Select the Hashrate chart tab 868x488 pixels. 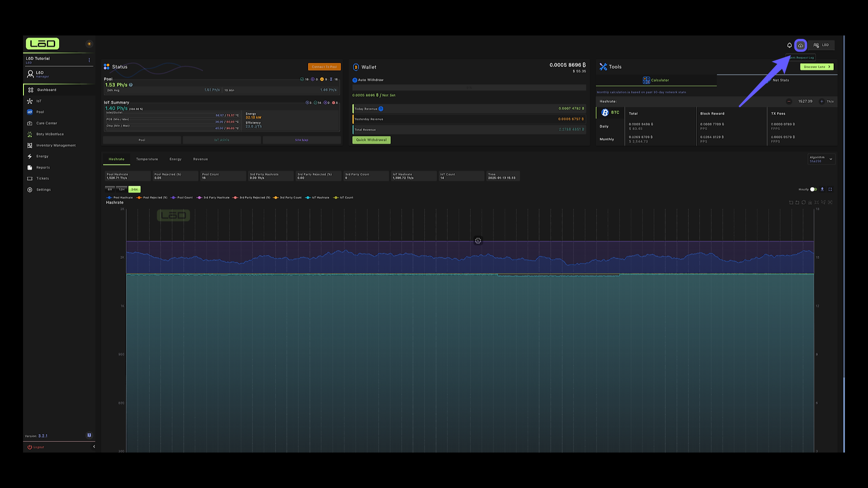[117, 159]
